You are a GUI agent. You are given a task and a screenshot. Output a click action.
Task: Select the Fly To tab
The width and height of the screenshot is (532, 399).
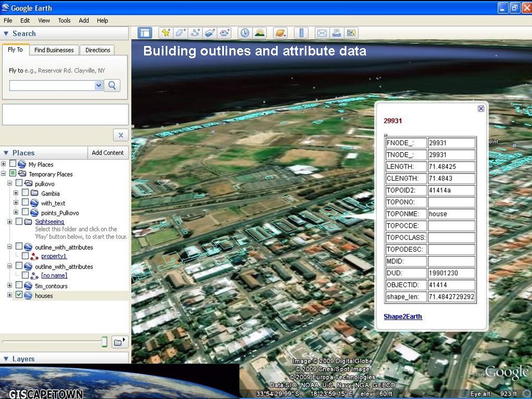(x=16, y=49)
